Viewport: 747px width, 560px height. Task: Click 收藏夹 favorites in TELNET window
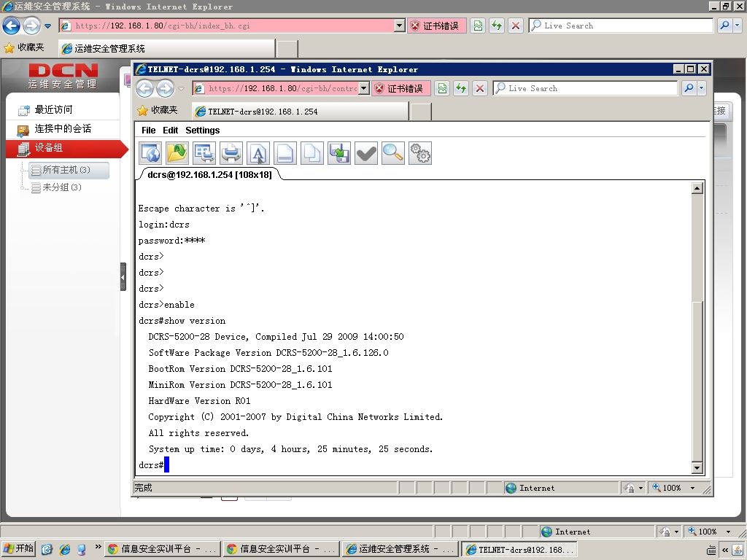point(158,111)
